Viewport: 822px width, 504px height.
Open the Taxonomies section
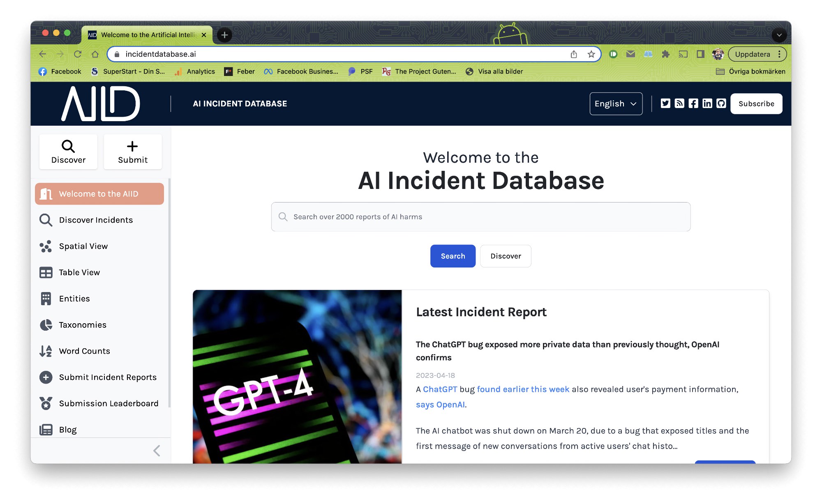[82, 324]
